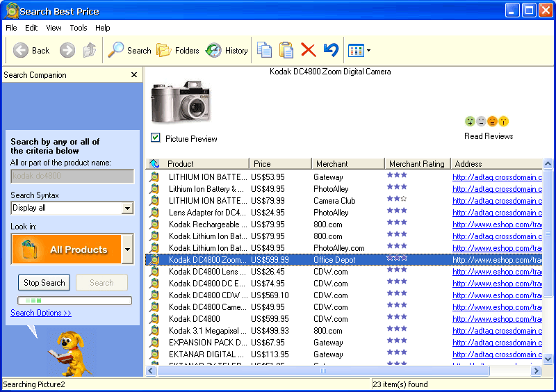The image size is (556, 392).
Task: Click the Back arrow toolbar icon
Action: point(21,50)
